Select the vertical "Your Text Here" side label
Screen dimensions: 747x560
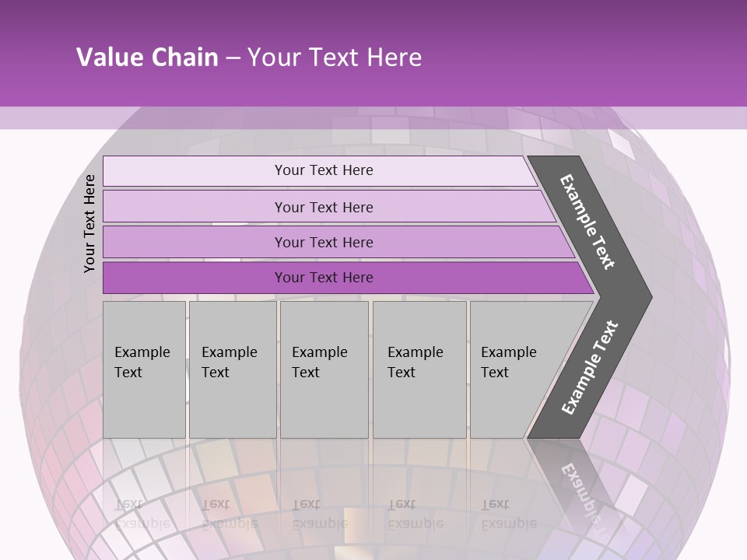89,223
